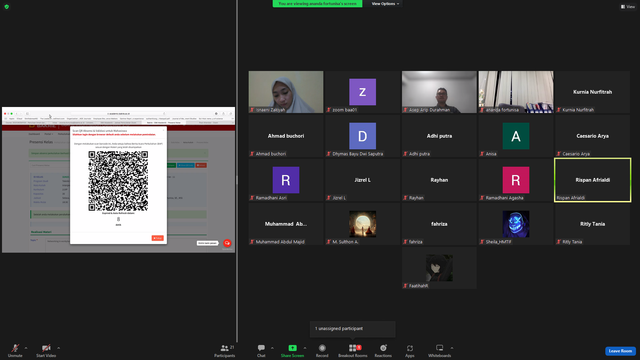The width and height of the screenshot is (640, 360).
Task: Expand video options caret beside Start Video
Action: [58, 348]
